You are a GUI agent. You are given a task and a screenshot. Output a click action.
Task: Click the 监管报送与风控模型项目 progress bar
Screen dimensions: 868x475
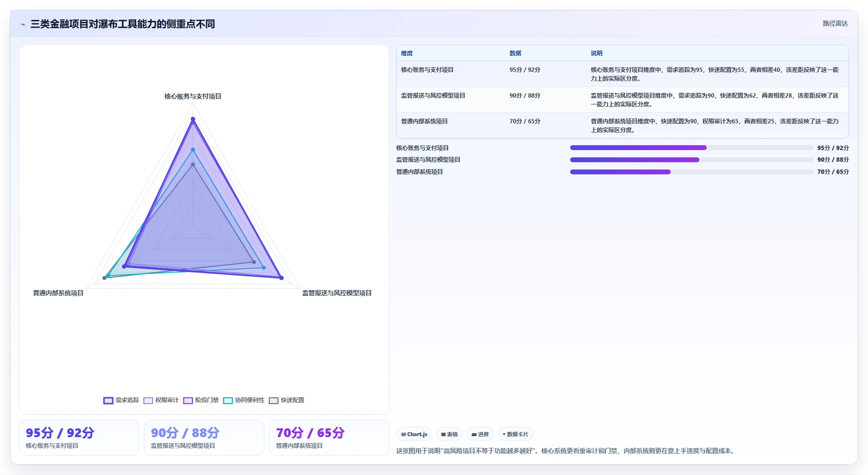(x=691, y=160)
